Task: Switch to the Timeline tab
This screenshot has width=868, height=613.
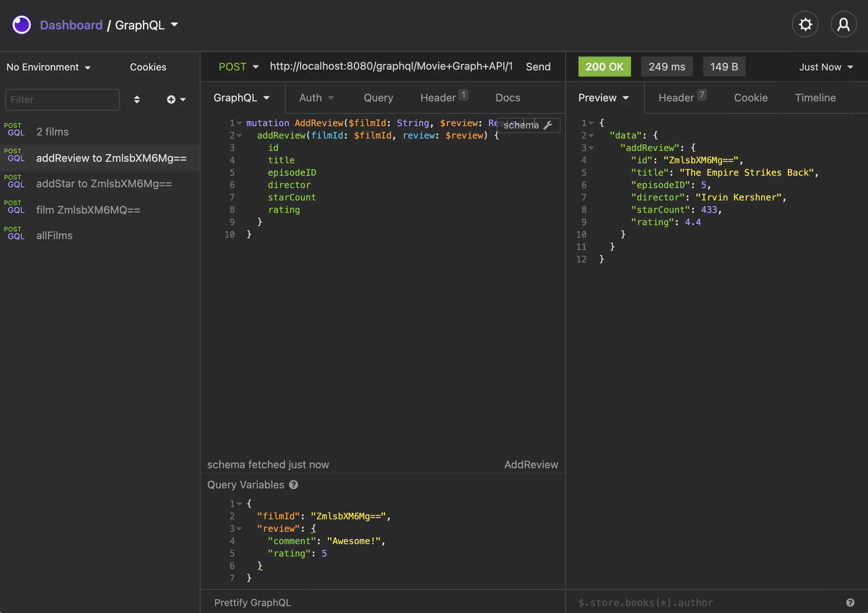Action: click(x=815, y=98)
